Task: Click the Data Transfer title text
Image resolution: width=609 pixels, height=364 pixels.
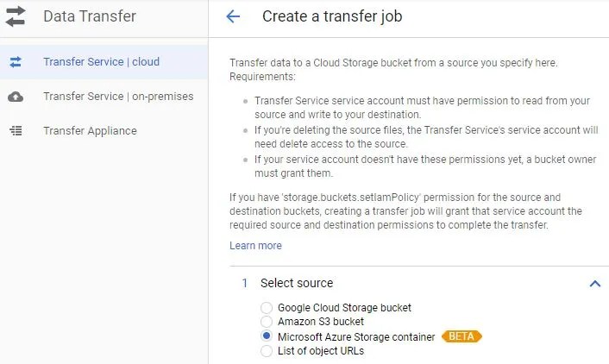Action: (90, 16)
